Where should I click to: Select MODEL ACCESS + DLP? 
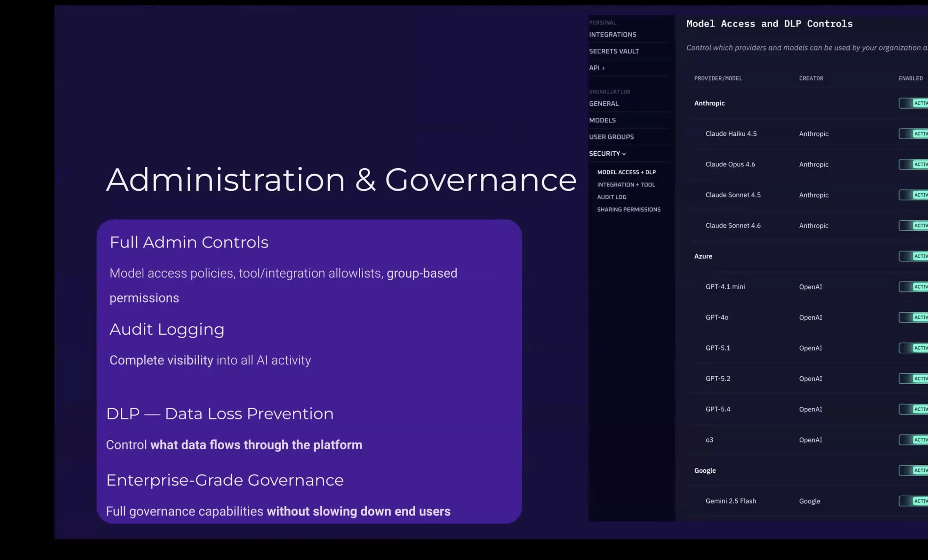626,172
